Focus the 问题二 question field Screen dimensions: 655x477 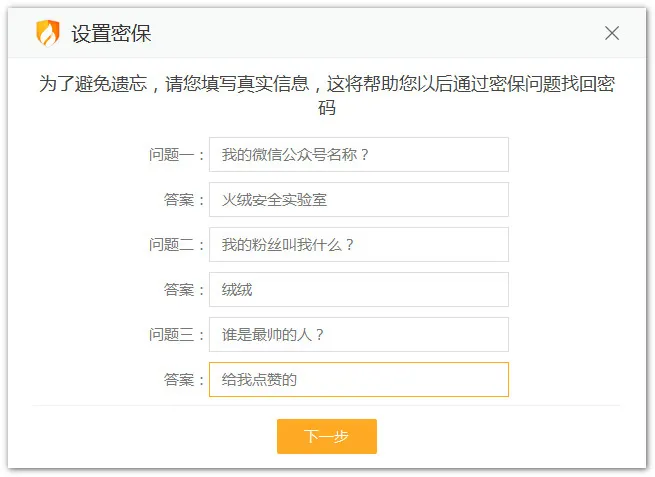click(358, 245)
